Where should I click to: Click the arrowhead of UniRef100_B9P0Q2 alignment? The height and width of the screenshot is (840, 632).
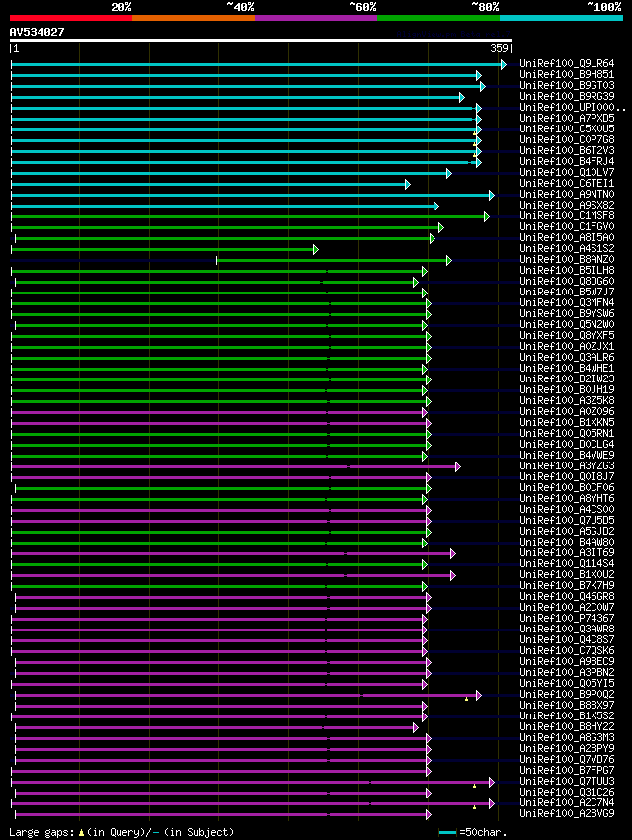(x=478, y=696)
